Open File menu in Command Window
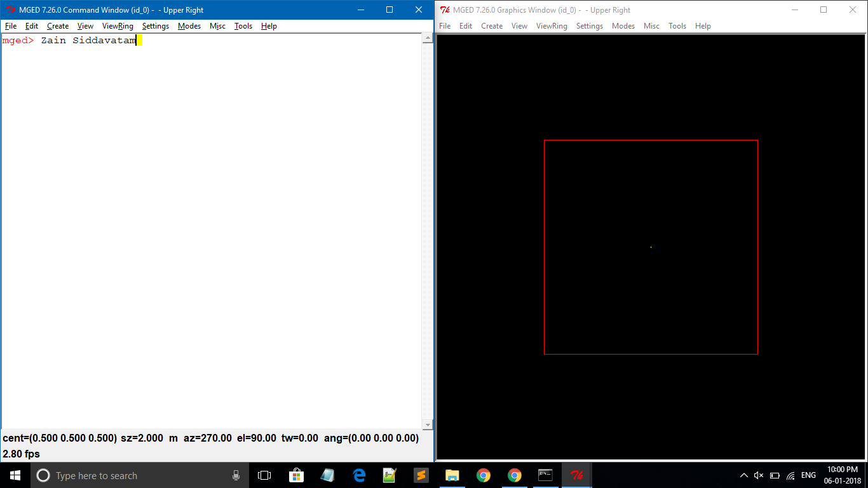 [11, 26]
